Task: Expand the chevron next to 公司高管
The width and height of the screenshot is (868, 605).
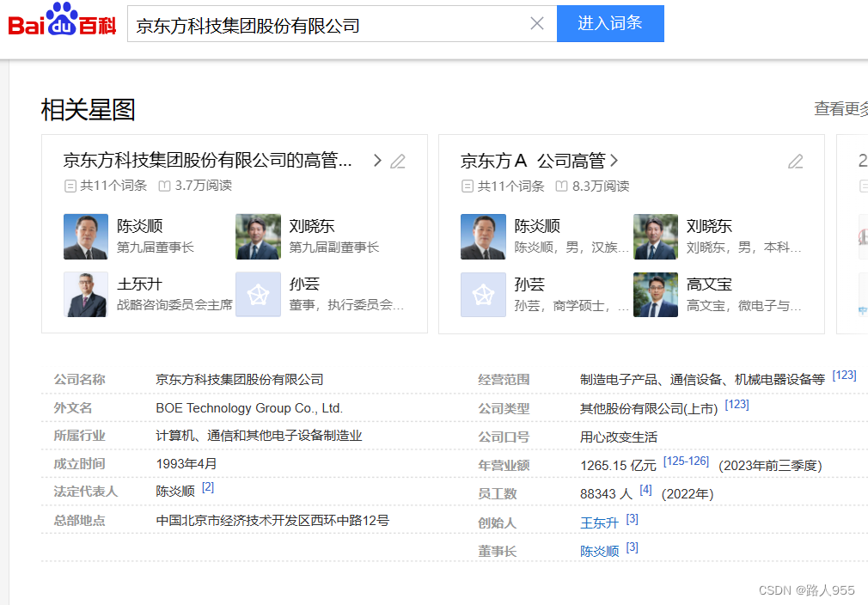Action: click(x=614, y=161)
